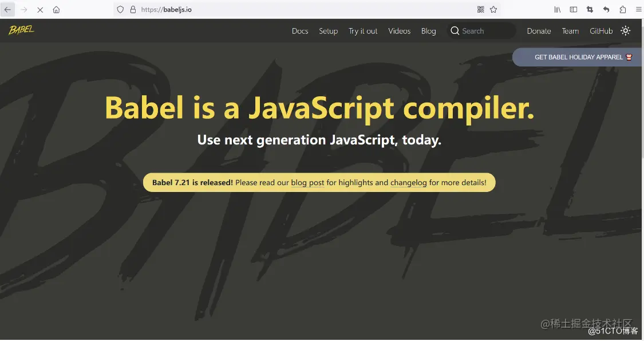Click the screenshot crop icon in toolbar

tap(590, 10)
